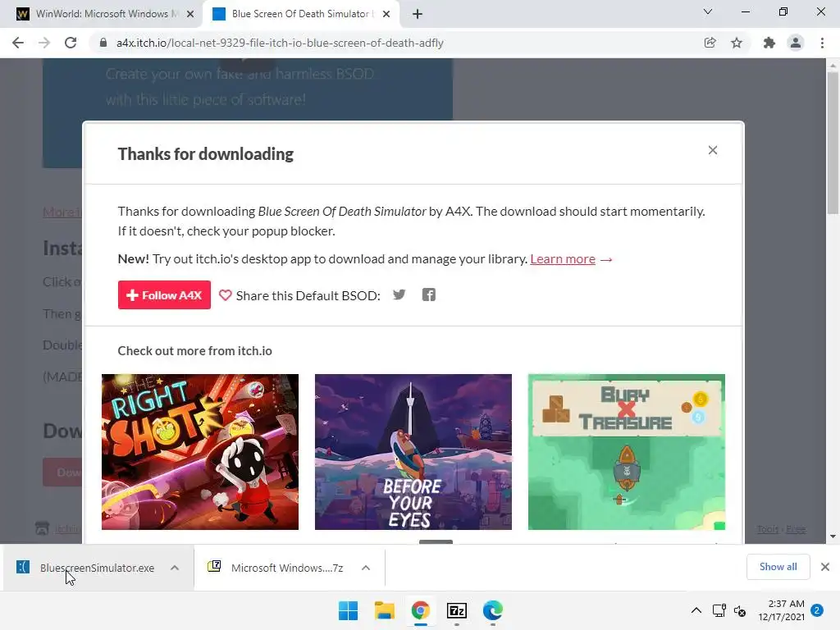Reload the current page

click(x=71, y=43)
